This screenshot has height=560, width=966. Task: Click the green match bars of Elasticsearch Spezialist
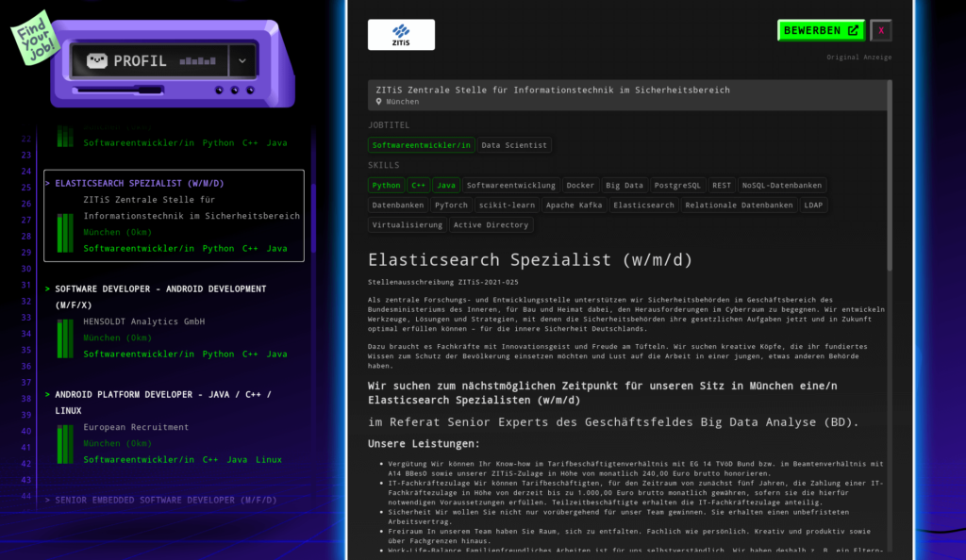tap(65, 233)
